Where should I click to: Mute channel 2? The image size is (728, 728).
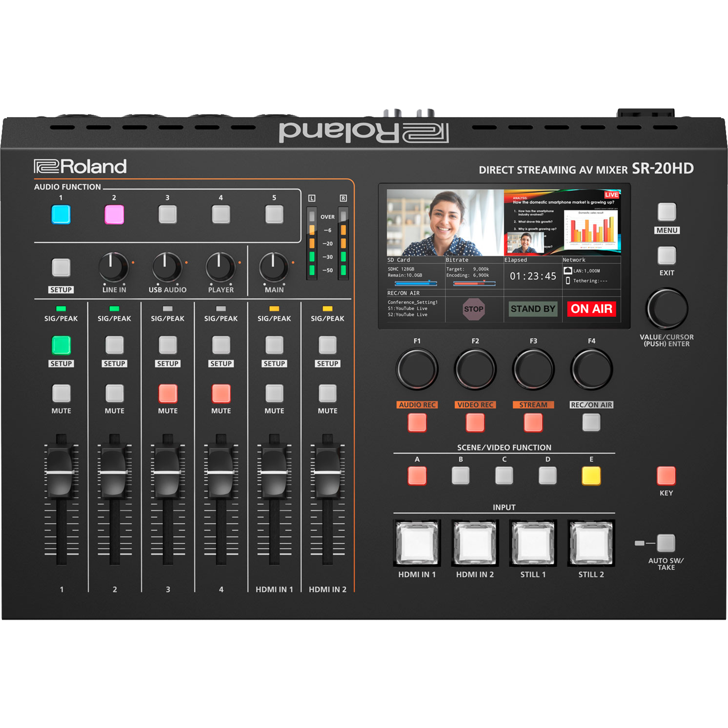(115, 394)
